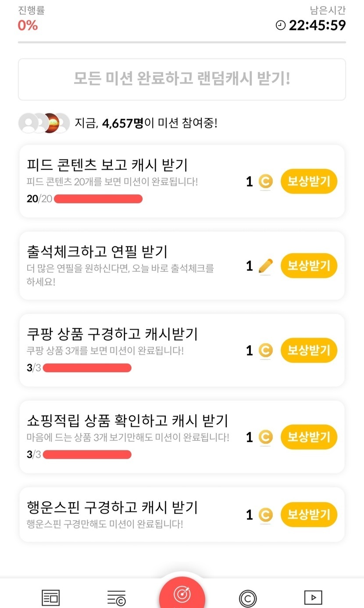Tap the red mission target center icon
Screen dimensions: 364x608
coord(182,594)
